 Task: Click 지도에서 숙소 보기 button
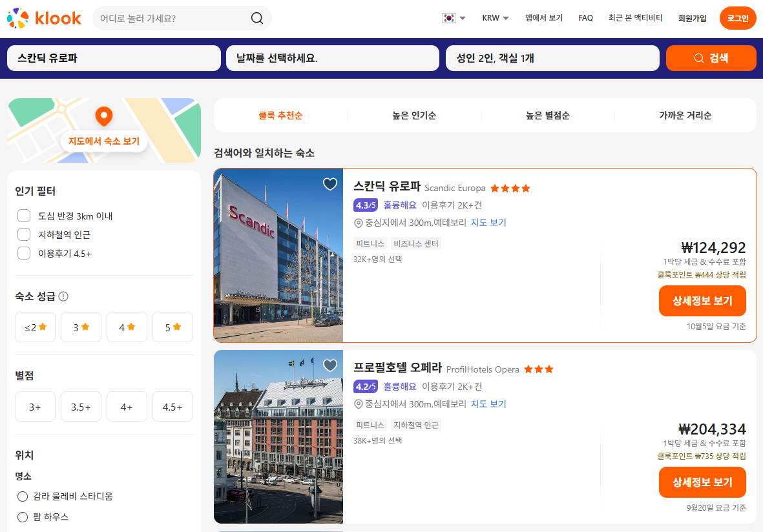click(103, 141)
